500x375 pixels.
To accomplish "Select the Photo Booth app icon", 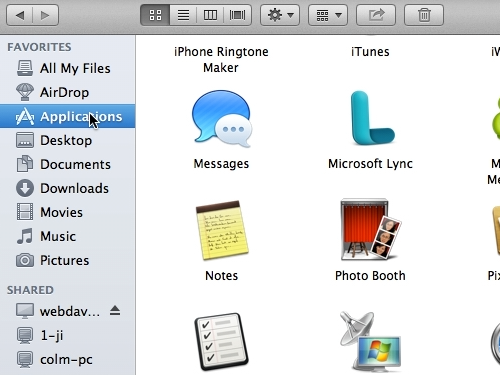I will (371, 229).
